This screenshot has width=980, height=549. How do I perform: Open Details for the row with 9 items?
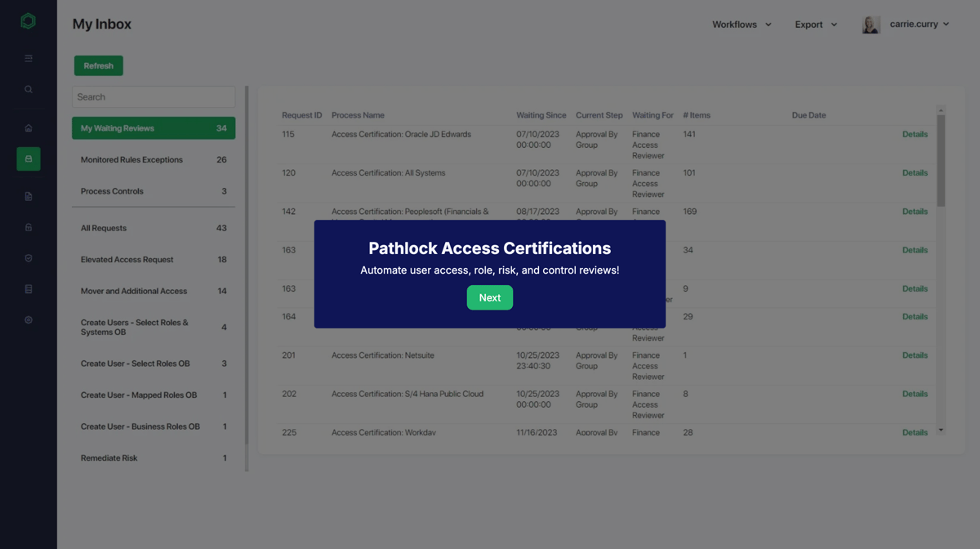coord(915,288)
